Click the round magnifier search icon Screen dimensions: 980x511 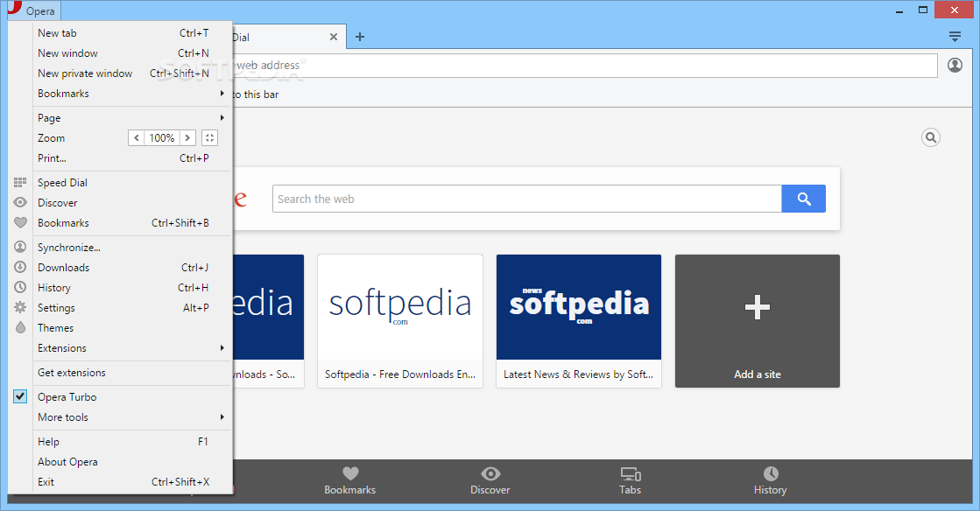(931, 137)
